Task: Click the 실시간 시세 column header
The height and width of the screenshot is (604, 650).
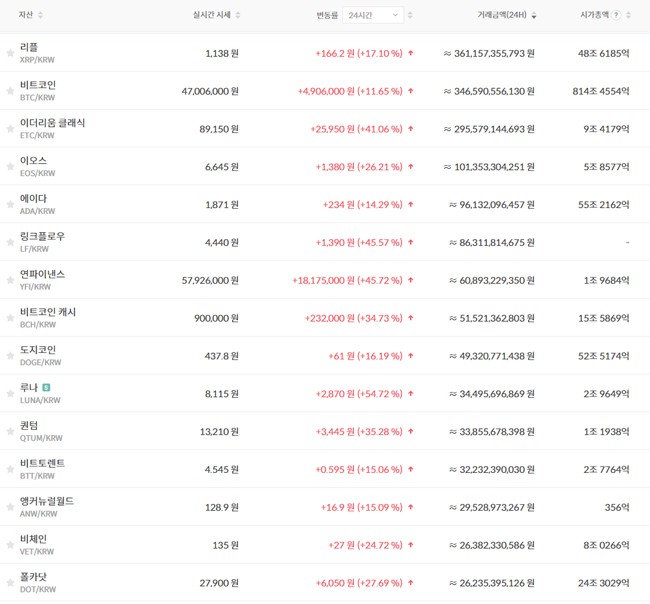Action: [x=211, y=15]
